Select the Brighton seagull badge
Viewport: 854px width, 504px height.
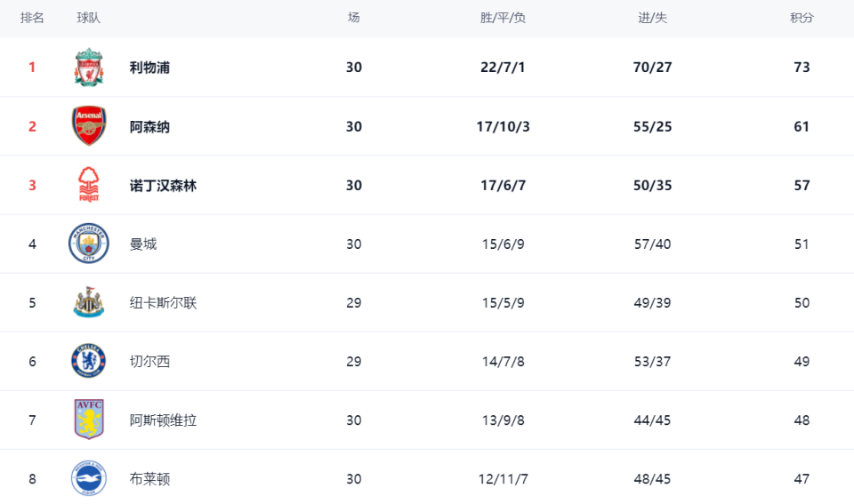[x=89, y=478]
